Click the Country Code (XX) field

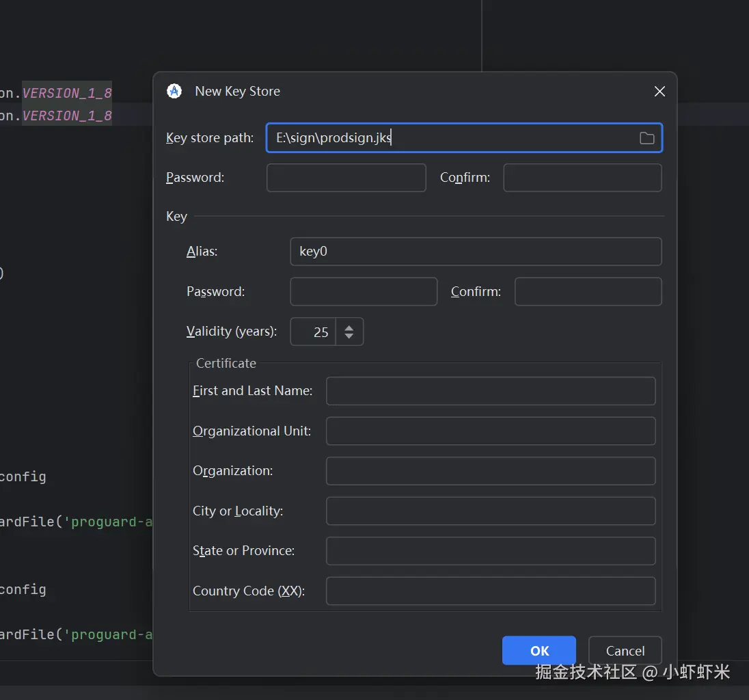491,591
